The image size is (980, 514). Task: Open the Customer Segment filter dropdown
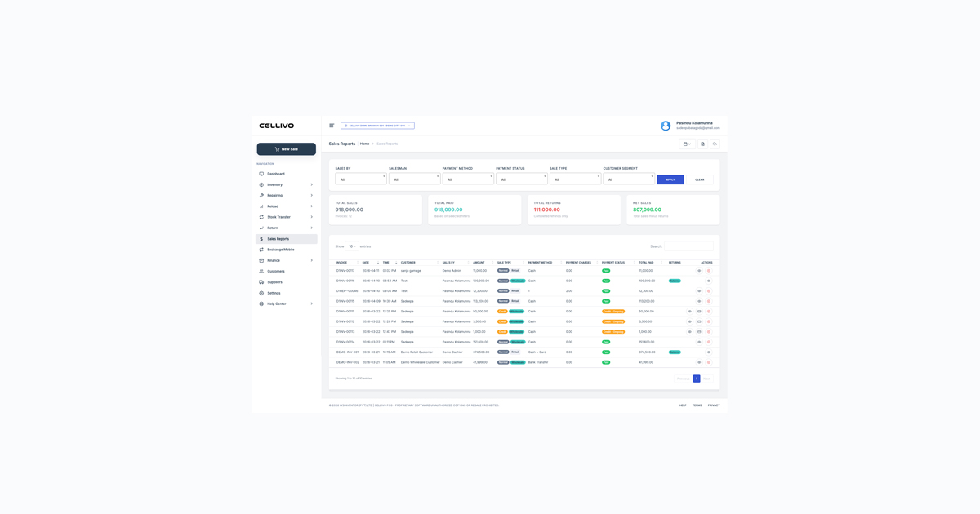point(629,179)
